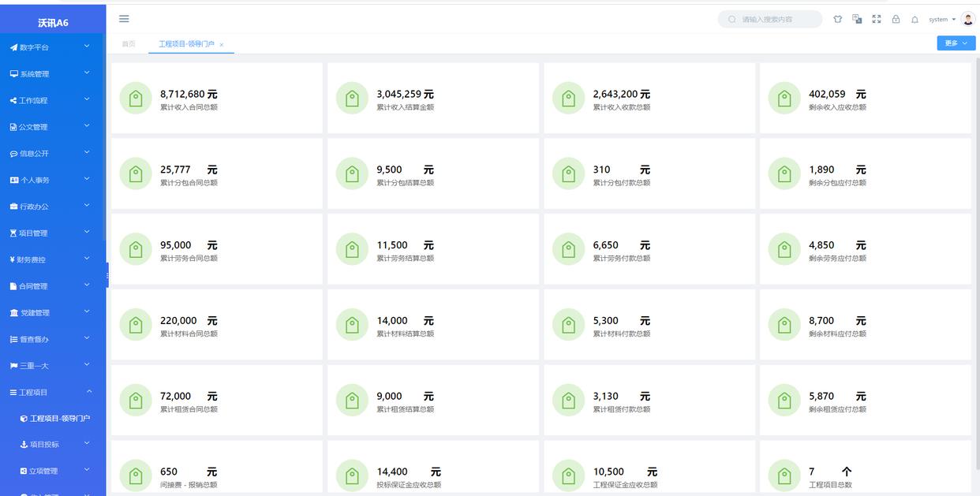
Task: Click tag icon beside 工程项目总数
Action: 784,476
